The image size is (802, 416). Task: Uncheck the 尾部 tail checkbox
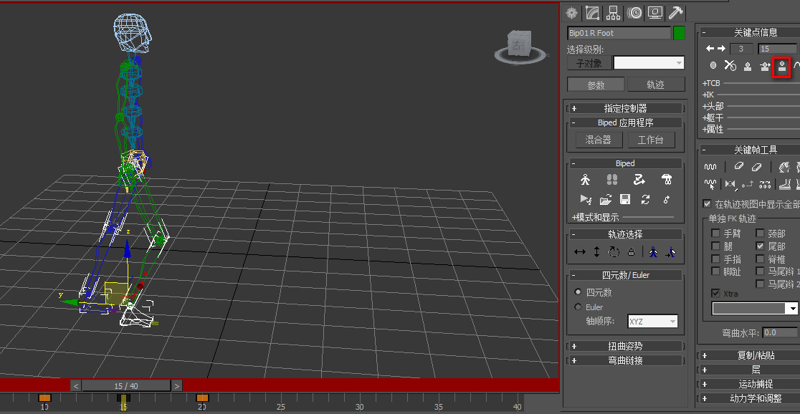point(760,246)
